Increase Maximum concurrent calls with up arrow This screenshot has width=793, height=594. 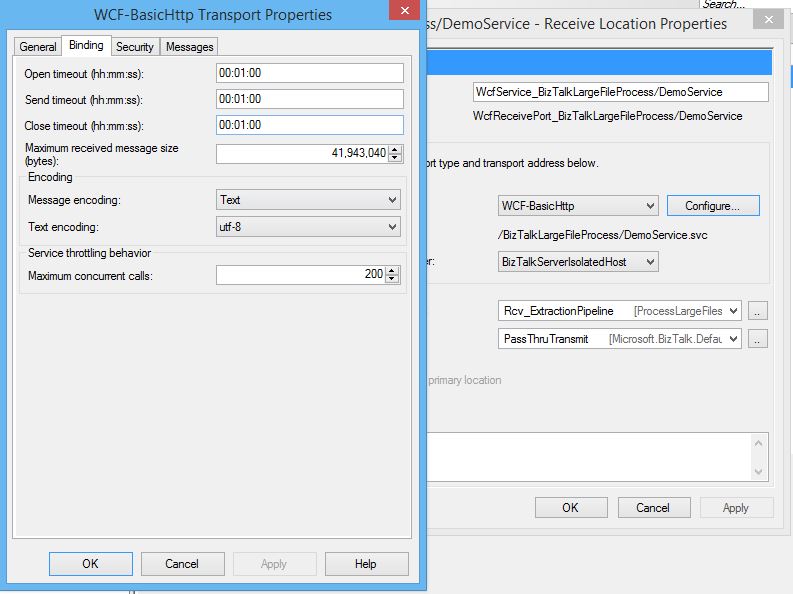392,270
